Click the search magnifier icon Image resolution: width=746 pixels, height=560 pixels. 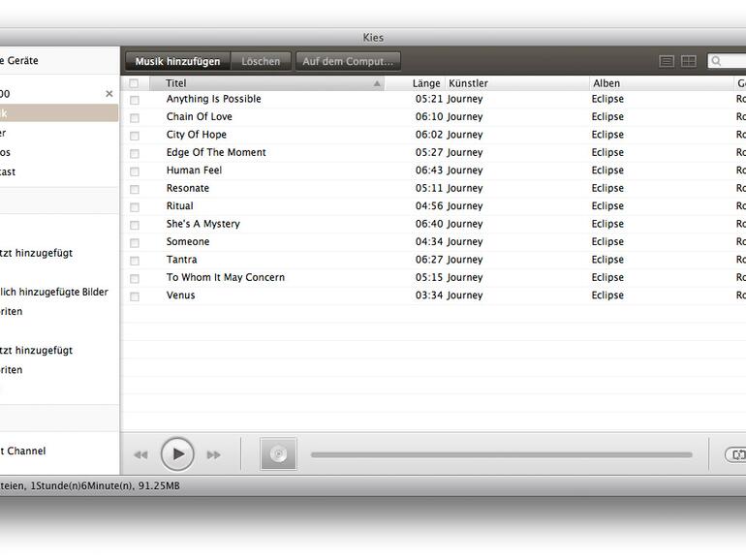click(717, 61)
